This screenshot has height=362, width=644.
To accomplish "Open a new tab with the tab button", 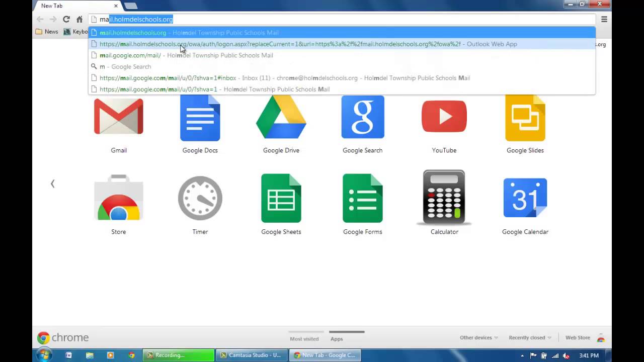I will pyautogui.click(x=131, y=6).
